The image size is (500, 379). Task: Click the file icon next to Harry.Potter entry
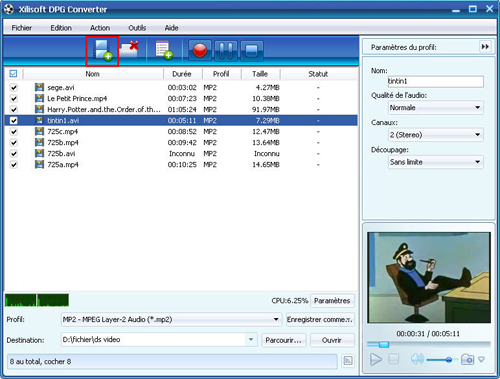pyautogui.click(x=39, y=109)
